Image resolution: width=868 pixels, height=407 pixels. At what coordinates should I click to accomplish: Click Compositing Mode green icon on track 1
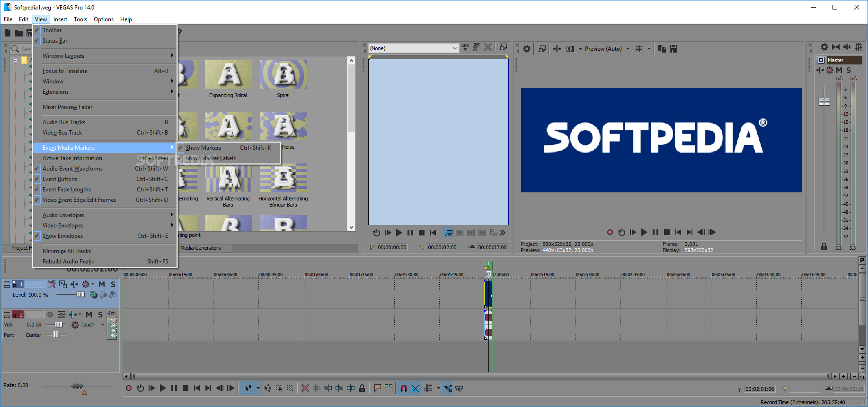click(94, 295)
